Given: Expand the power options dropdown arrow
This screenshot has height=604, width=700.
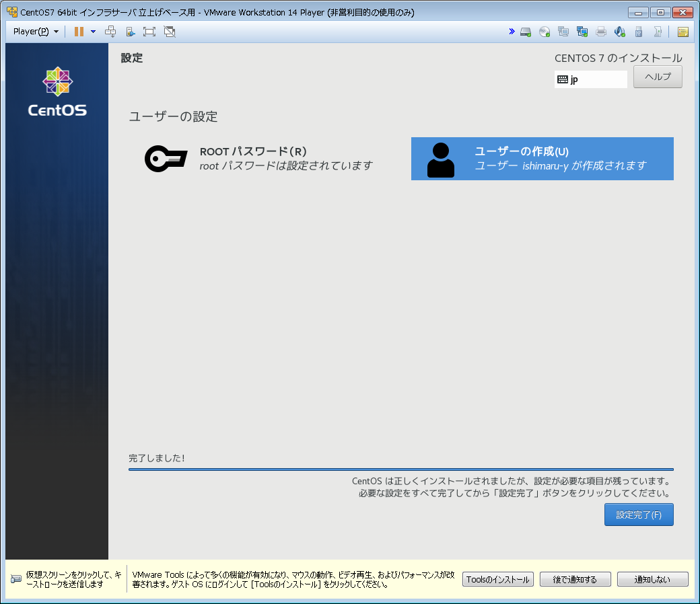Looking at the screenshot, I should (x=93, y=32).
